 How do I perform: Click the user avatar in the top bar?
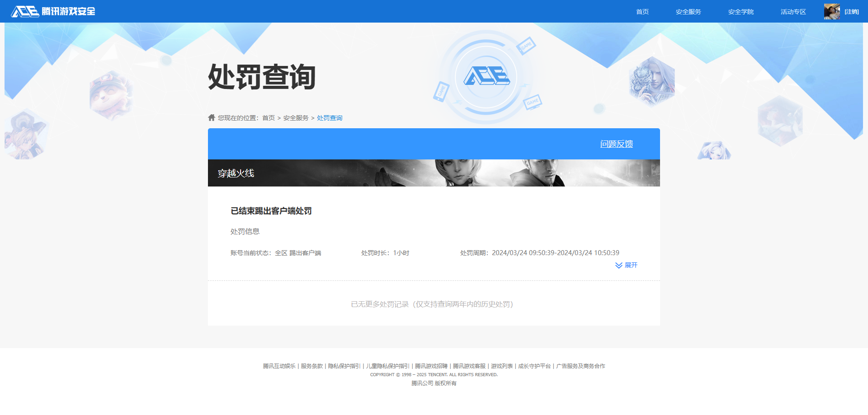tap(831, 11)
